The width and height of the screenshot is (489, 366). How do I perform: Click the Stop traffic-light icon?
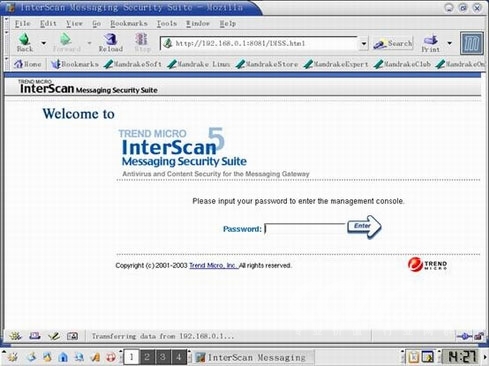pos(141,39)
